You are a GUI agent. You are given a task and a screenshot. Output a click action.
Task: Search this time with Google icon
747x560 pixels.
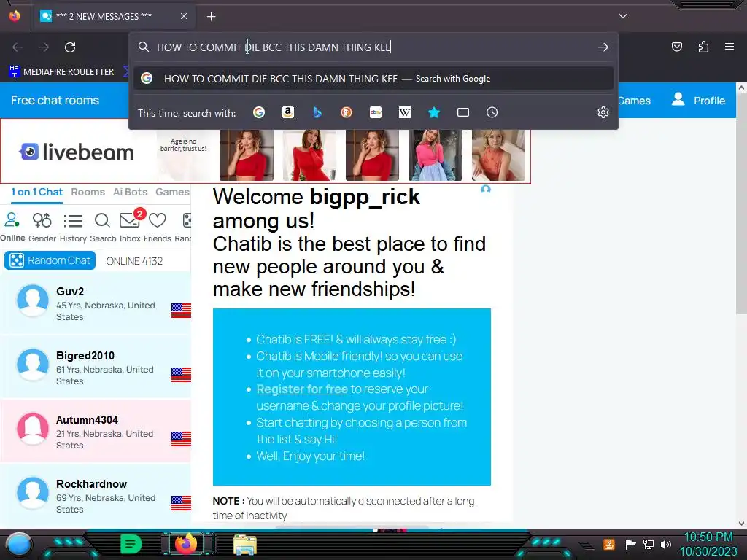coord(259,112)
